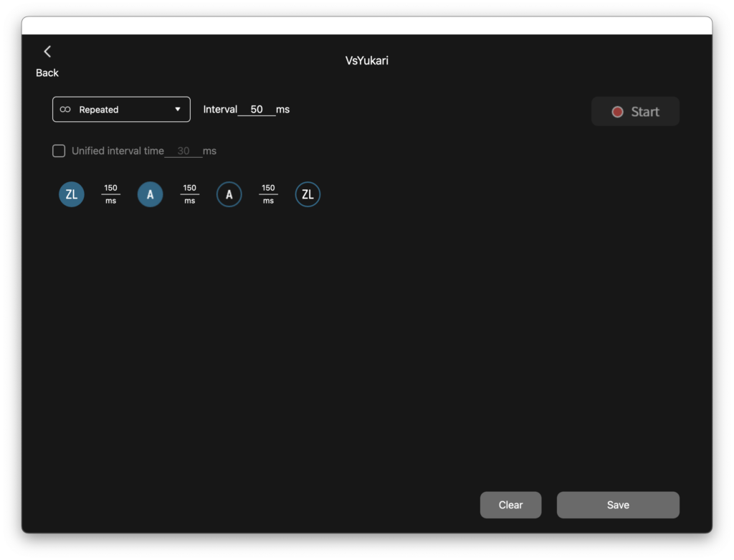The height and width of the screenshot is (560, 734).
Task: Select the filled A button-press icon
Action: click(x=150, y=194)
